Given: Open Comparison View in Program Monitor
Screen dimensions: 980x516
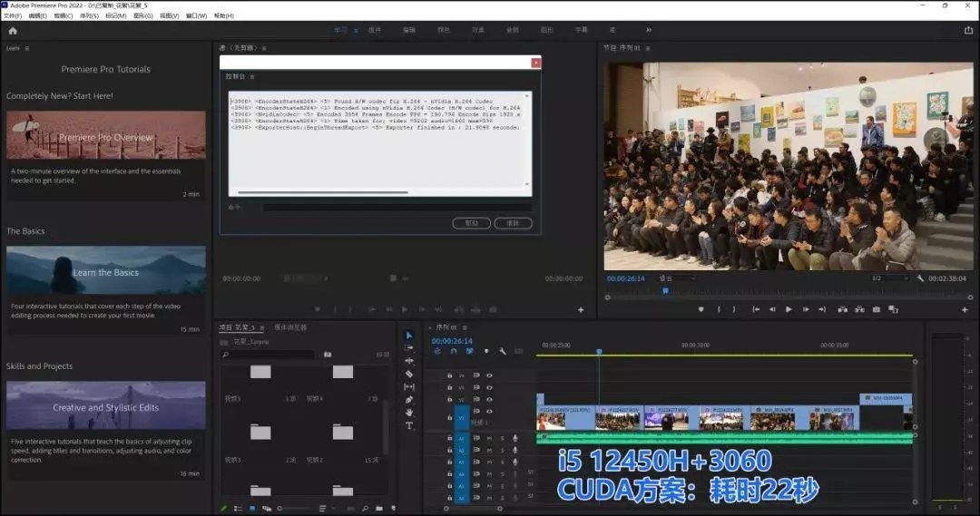Looking at the screenshot, I should pos(893,309).
